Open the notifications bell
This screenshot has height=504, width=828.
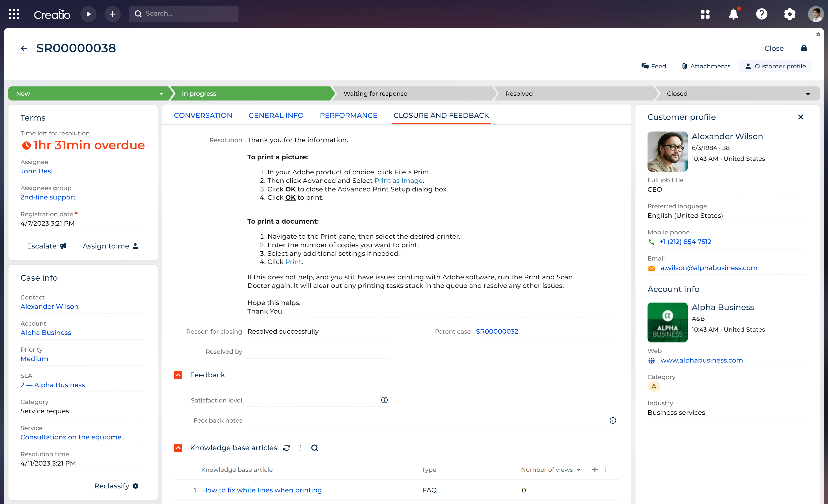[733, 14]
